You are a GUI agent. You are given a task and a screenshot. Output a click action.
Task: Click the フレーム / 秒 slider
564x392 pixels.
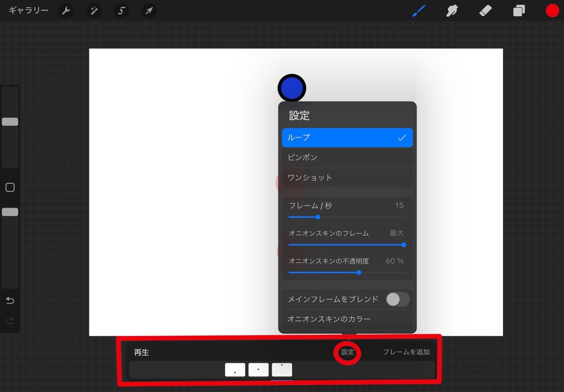(347, 217)
